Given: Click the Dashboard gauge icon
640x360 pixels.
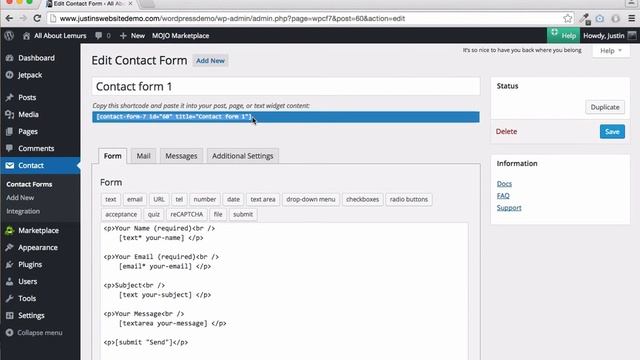Looking at the screenshot, I should [x=9, y=58].
